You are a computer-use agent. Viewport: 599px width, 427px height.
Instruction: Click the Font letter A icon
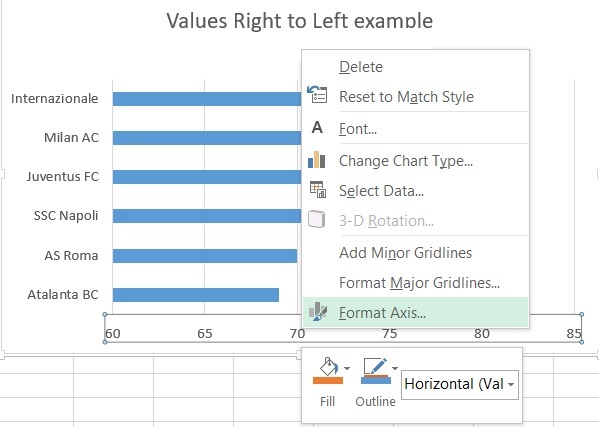click(x=317, y=128)
